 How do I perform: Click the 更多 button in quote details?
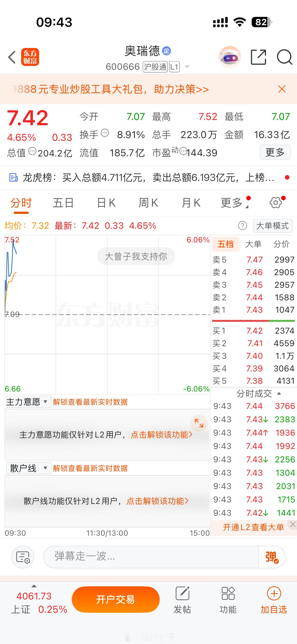coord(275,152)
